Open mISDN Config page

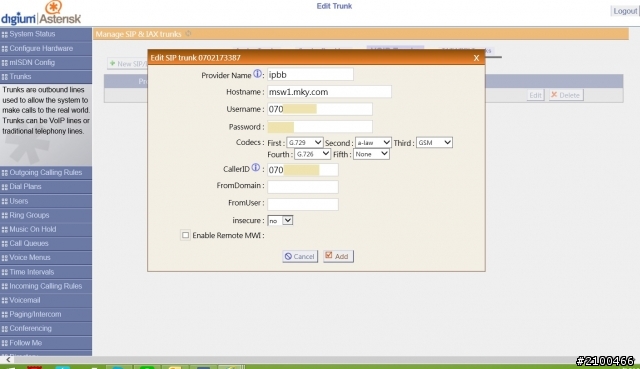(46, 62)
